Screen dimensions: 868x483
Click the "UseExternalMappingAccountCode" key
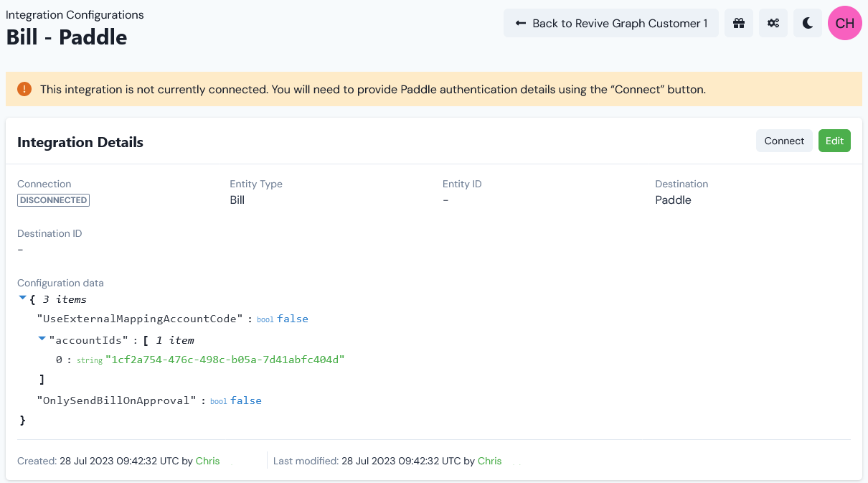(141, 319)
